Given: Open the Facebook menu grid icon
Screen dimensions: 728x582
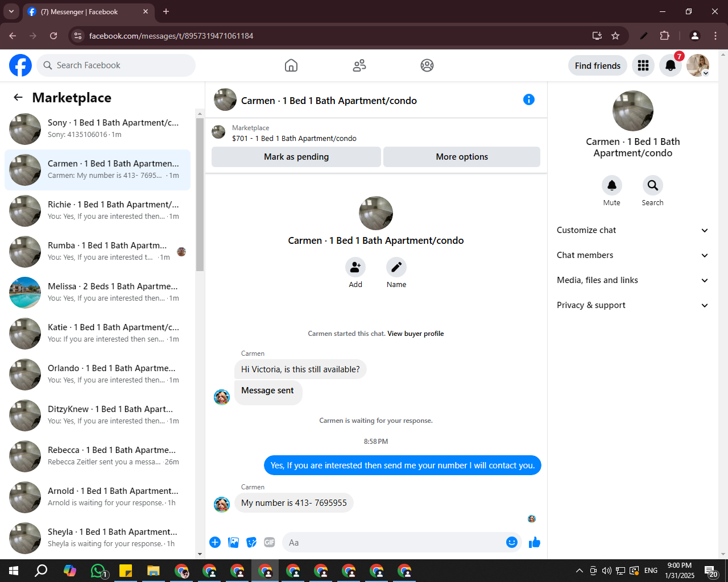Looking at the screenshot, I should coord(643,65).
